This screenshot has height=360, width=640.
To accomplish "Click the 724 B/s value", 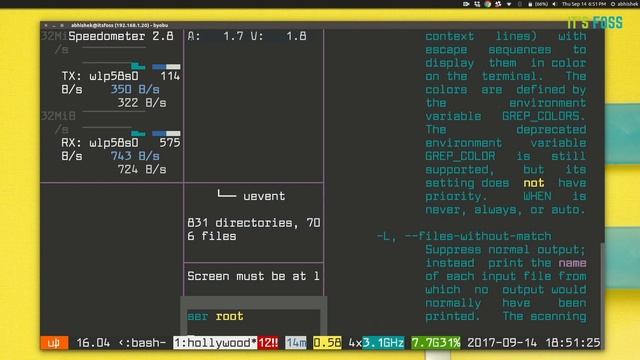I will coord(142,169).
